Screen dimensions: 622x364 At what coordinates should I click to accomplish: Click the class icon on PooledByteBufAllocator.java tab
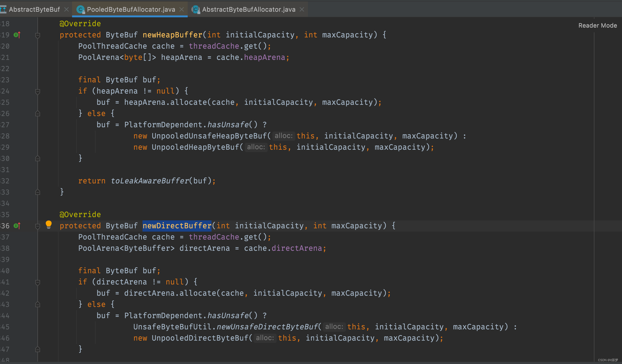tap(80, 10)
